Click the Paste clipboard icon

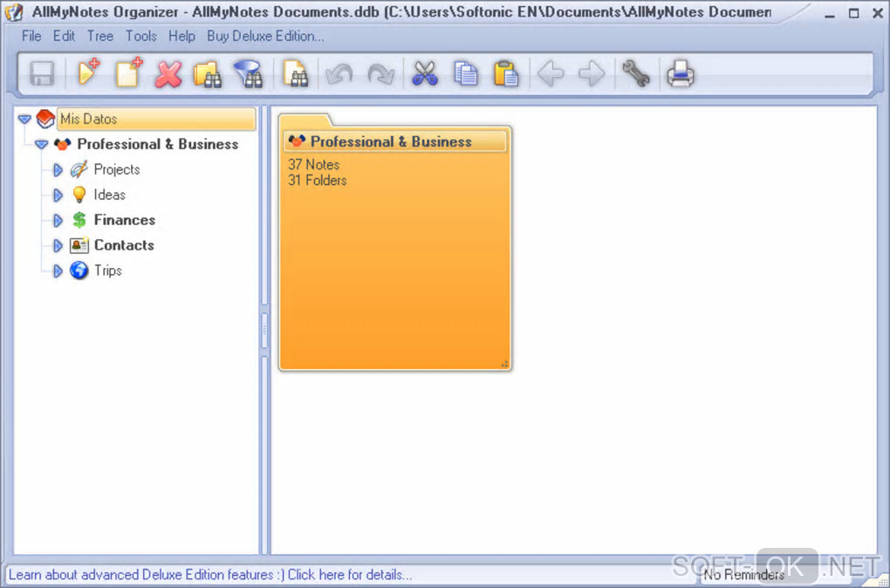pos(506,74)
